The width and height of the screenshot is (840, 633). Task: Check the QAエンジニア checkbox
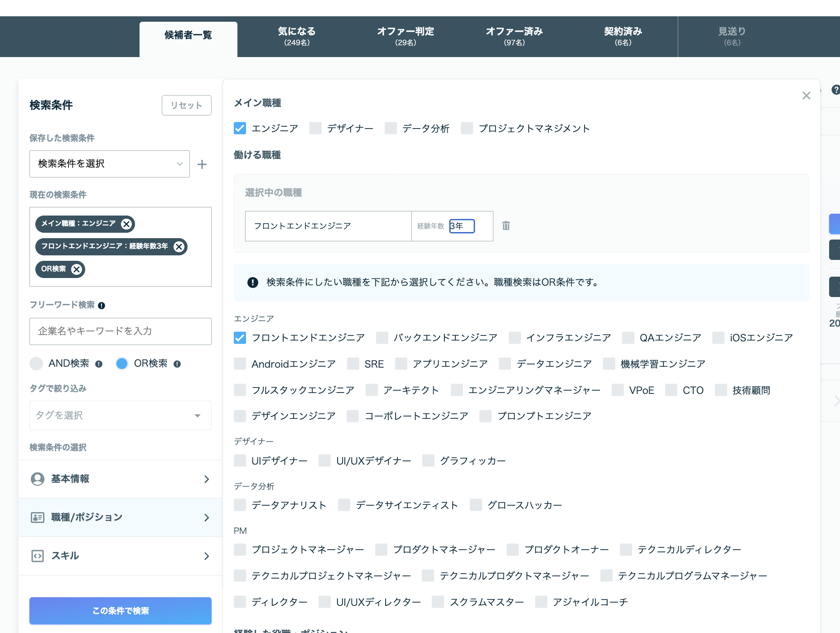point(628,338)
